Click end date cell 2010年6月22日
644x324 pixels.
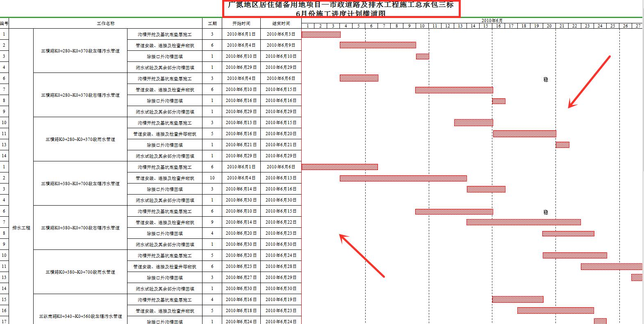click(281, 222)
